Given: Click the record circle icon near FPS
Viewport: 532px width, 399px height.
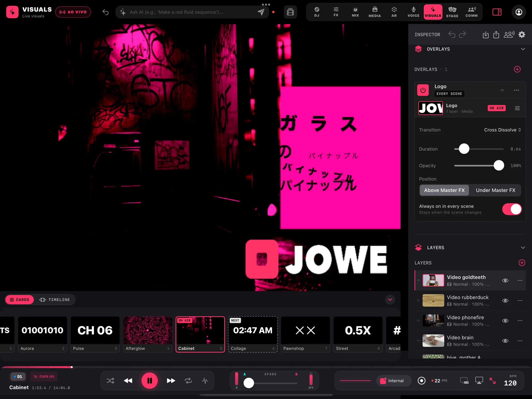Looking at the screenshot, I should click(421, 380).
